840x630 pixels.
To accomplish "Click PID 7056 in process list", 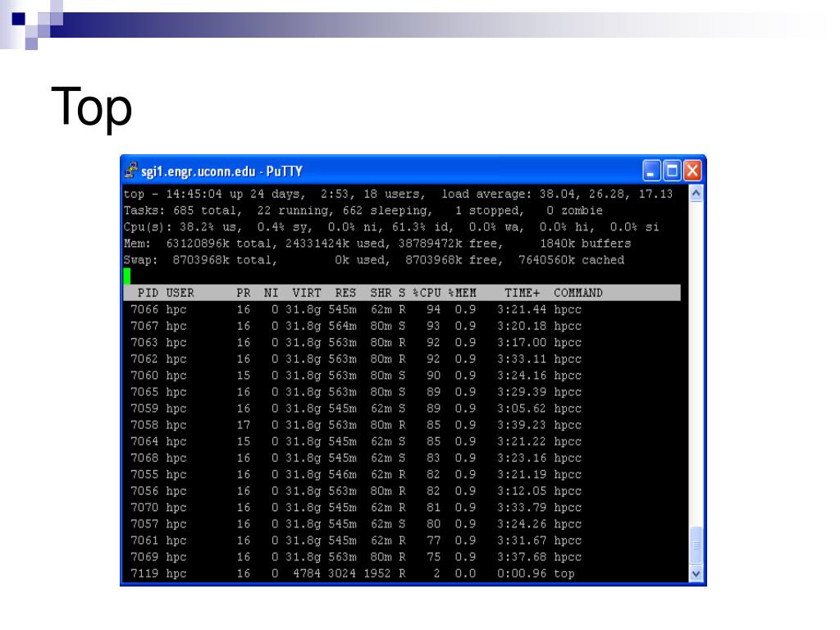I will [x=144, y=491].
